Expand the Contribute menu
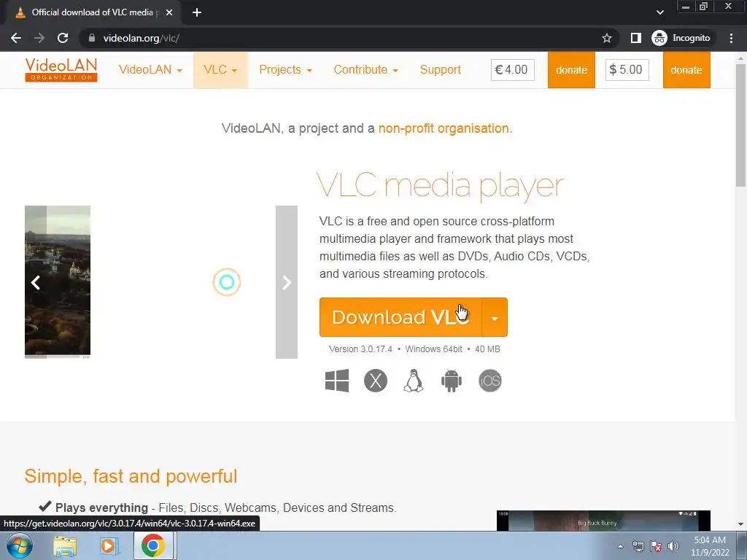Screen dimensions: 747x560 [365, 70]
